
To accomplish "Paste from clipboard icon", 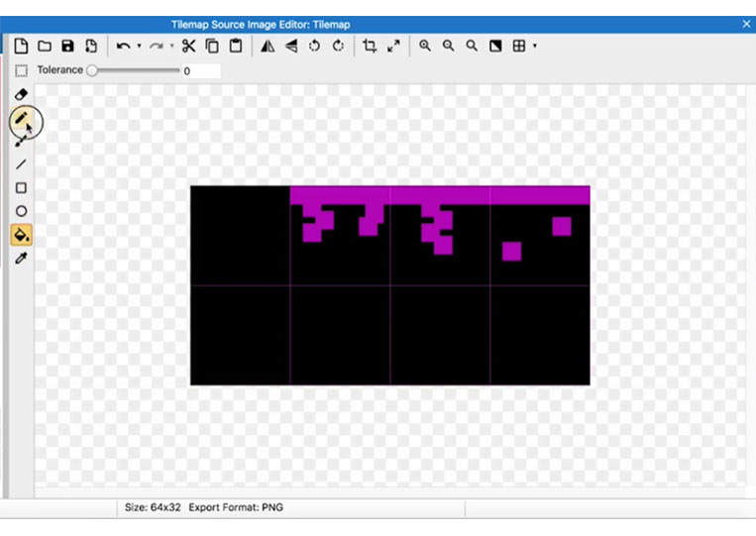I will coord(236,47).
